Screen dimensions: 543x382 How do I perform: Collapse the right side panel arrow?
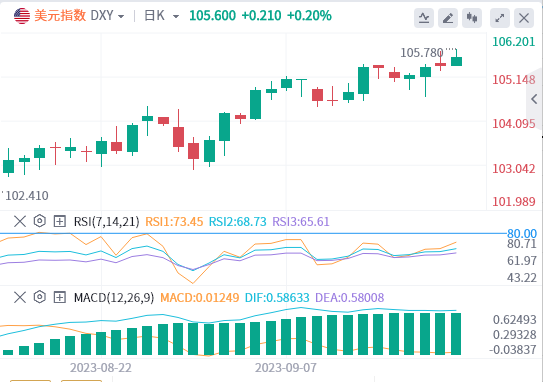(534, 99)
